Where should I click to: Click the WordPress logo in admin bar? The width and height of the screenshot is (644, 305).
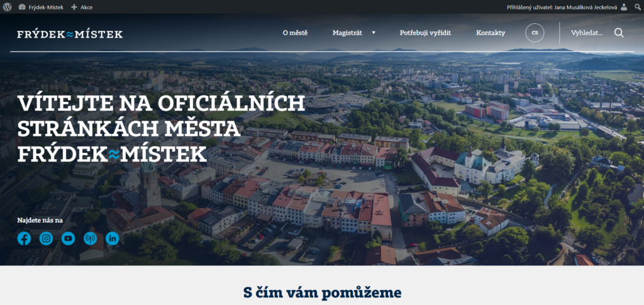click(8, 7)
